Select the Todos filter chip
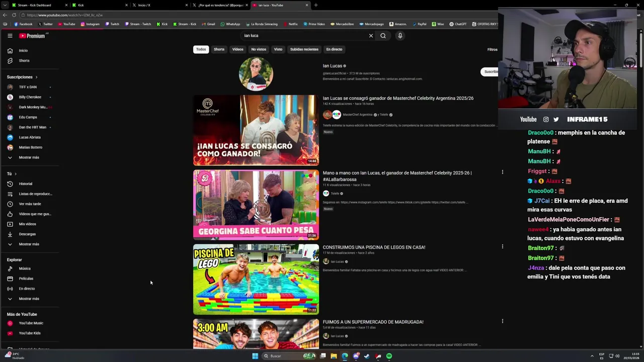644x362 pixels. pos(201,49)
